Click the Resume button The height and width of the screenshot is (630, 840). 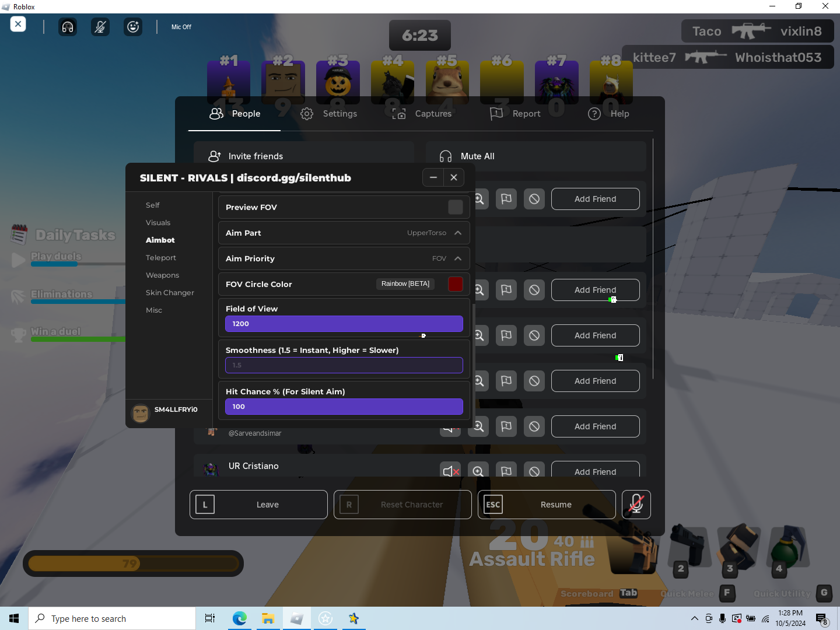point(547,505)
